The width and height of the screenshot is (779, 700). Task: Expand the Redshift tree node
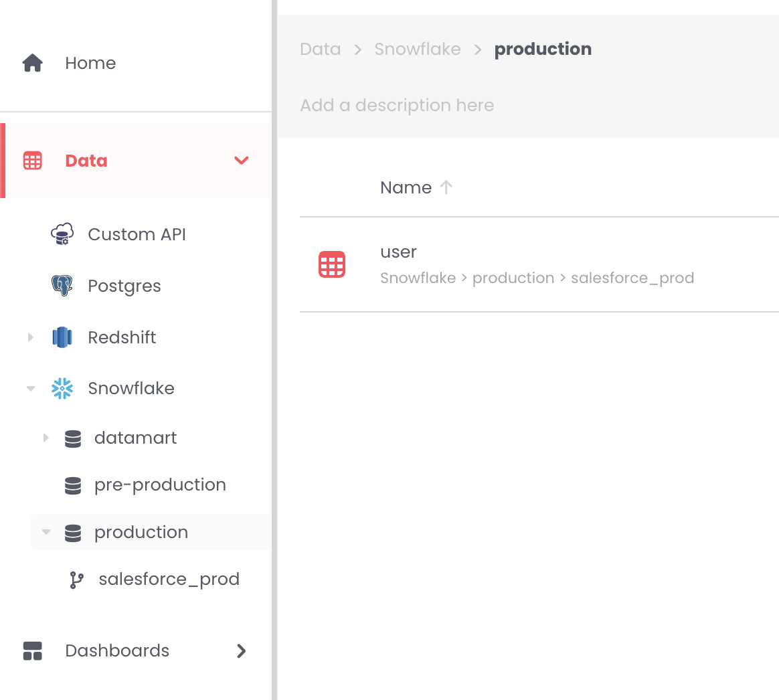click(30, 337)
